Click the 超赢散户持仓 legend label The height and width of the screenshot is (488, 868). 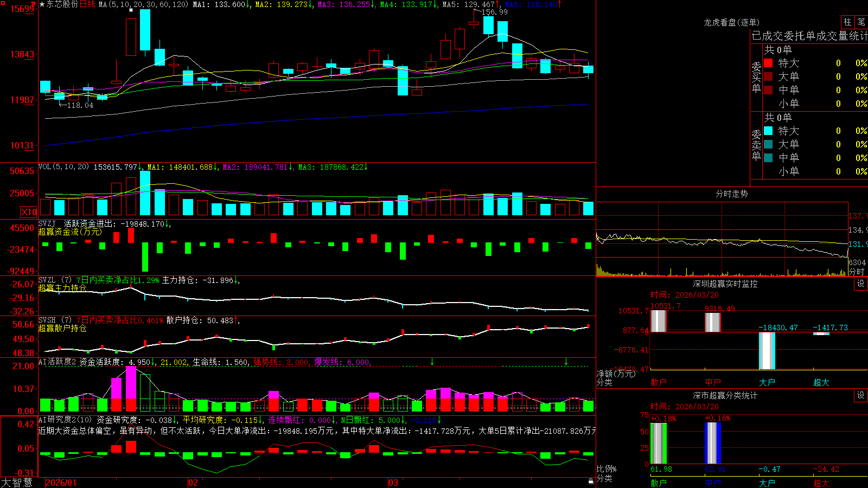(x=62, y=328)
